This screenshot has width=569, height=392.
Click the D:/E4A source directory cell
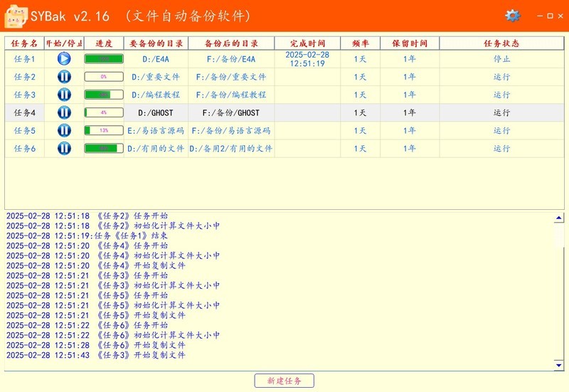click(156, 59)
